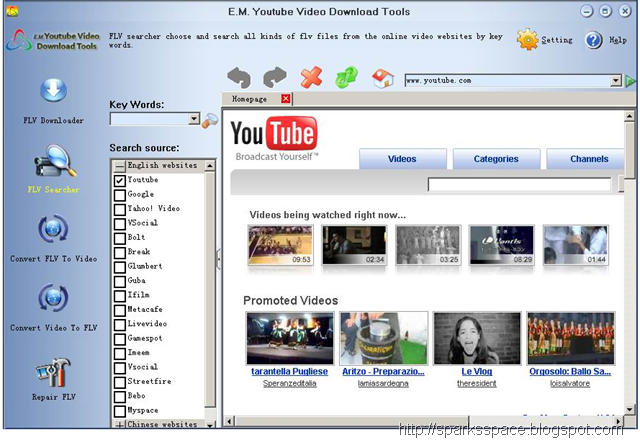Viewport: 640px width, 440px height.
Task: Click the green Go arrow beside address bar
Action: pyautogui.click(x=631, y=81)
